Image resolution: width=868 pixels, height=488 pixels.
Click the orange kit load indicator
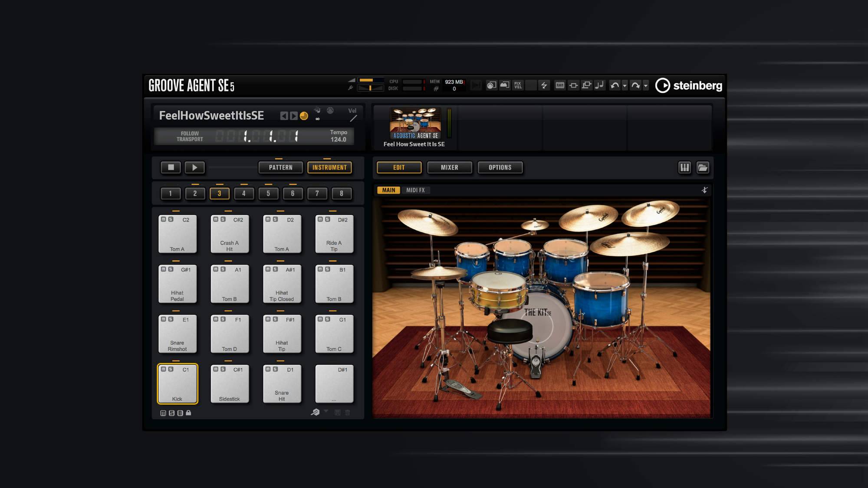coord(304,116)
